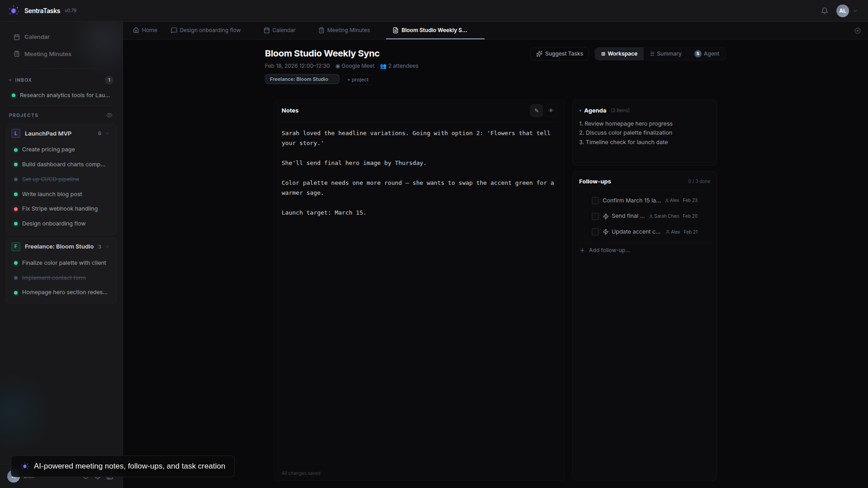Open the Suggest Tasks AI feature
The image size is (868, 488).
[559, 54]
